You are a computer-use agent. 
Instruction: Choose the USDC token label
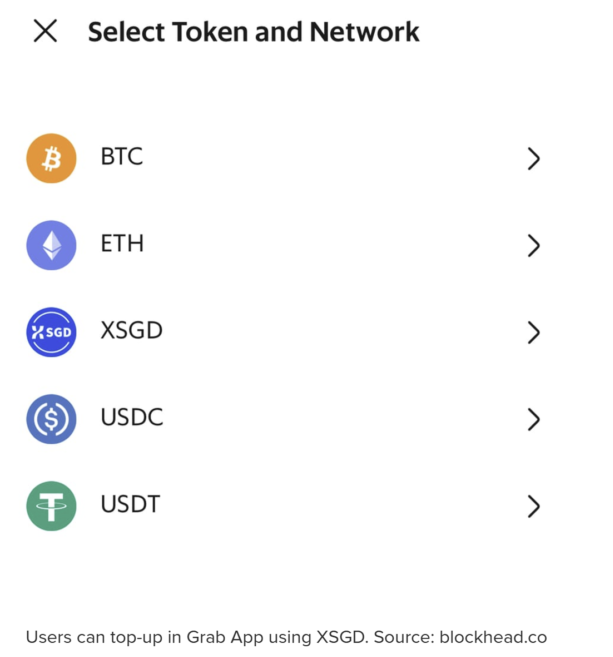pyautogui.click(x=132, y=418)
